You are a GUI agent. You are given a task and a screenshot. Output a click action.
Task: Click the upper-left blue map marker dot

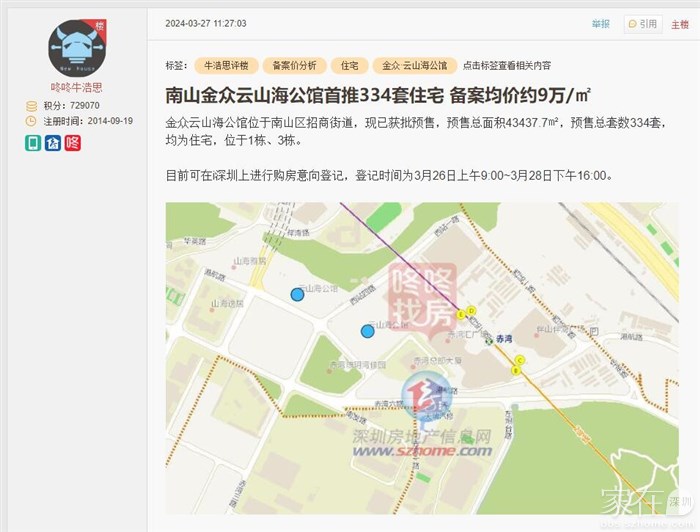point(297,295)
